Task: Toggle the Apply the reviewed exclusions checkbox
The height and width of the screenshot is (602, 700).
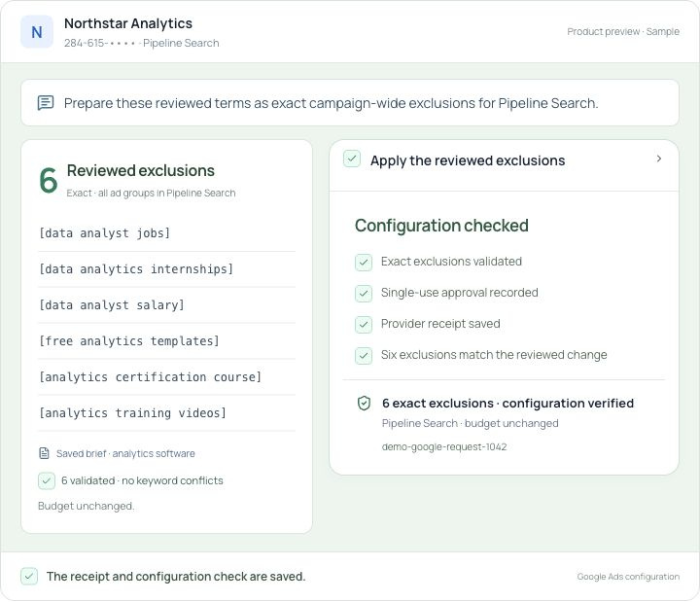Action: [352, 159]
